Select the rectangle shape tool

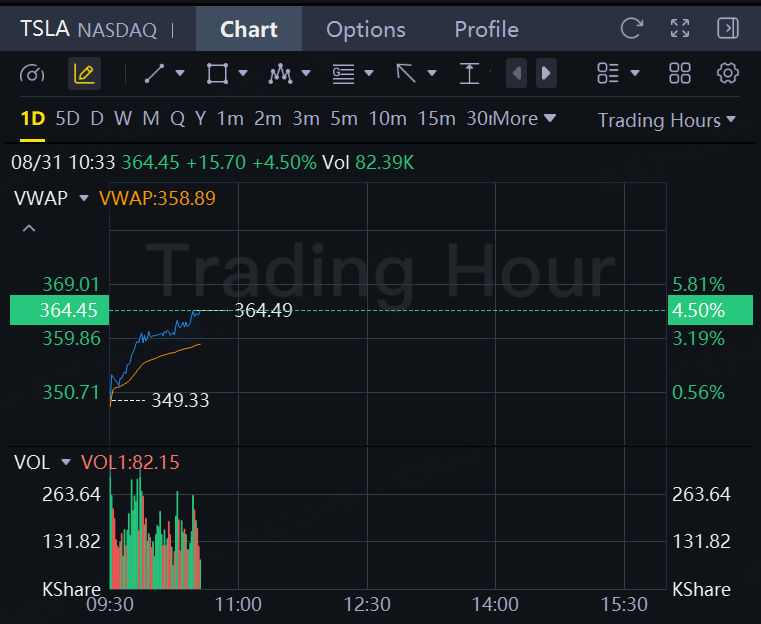point(217,74)
